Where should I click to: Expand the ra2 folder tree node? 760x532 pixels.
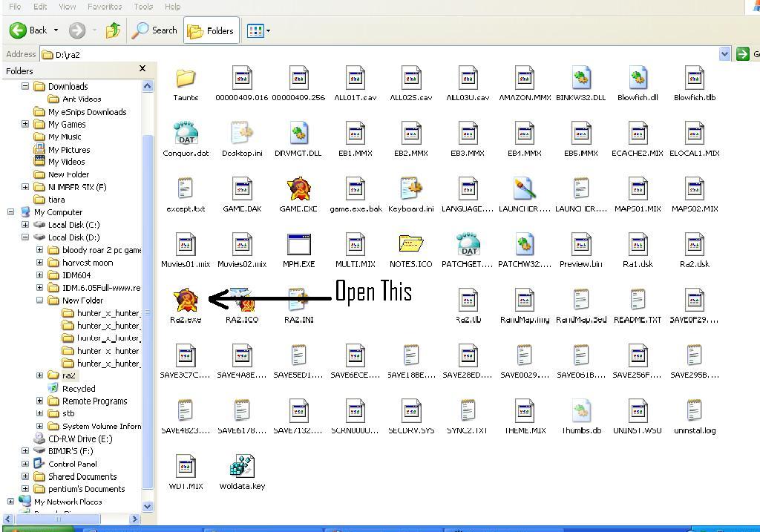(x=40, y=375)
